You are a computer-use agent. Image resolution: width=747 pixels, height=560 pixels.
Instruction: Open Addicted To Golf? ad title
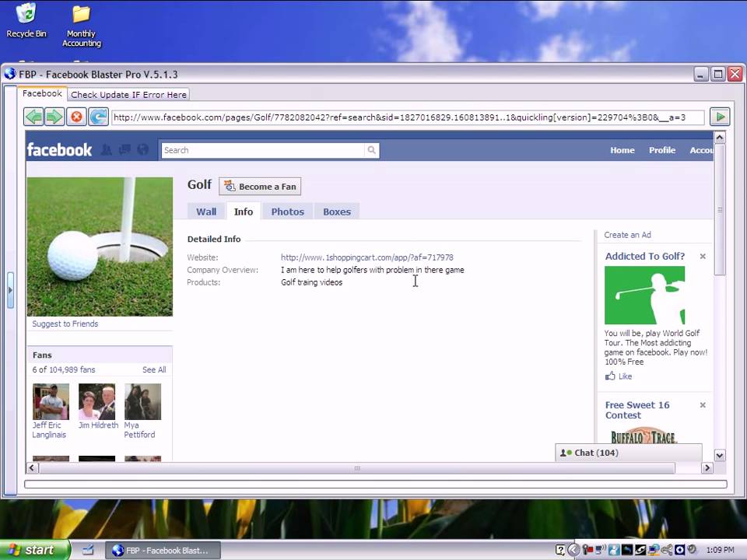click(645, 256)
